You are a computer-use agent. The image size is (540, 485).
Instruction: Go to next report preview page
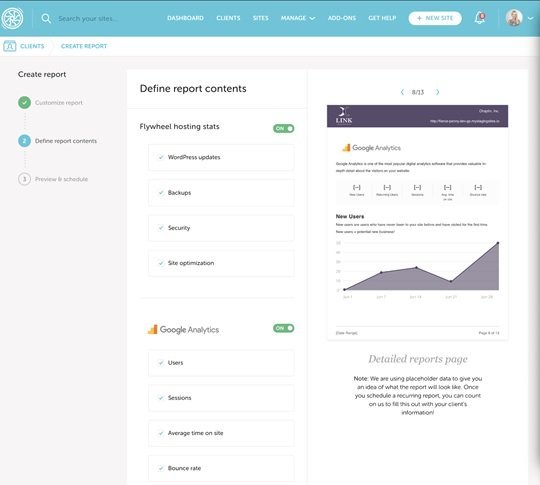click(x=438, y=92)
